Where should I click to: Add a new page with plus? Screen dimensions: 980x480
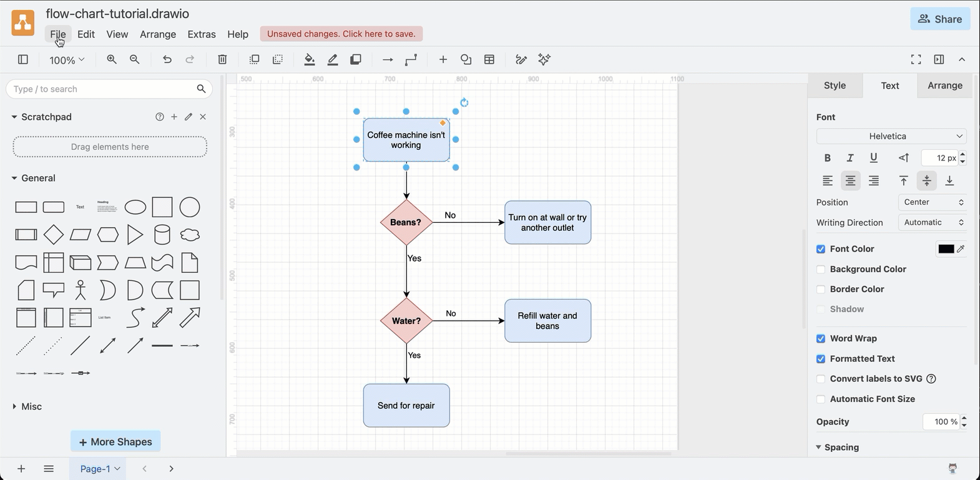tap(21, 469)
